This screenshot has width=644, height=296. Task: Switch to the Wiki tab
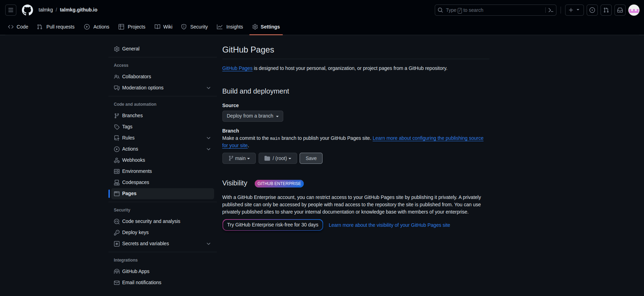[x=163, y=27]
